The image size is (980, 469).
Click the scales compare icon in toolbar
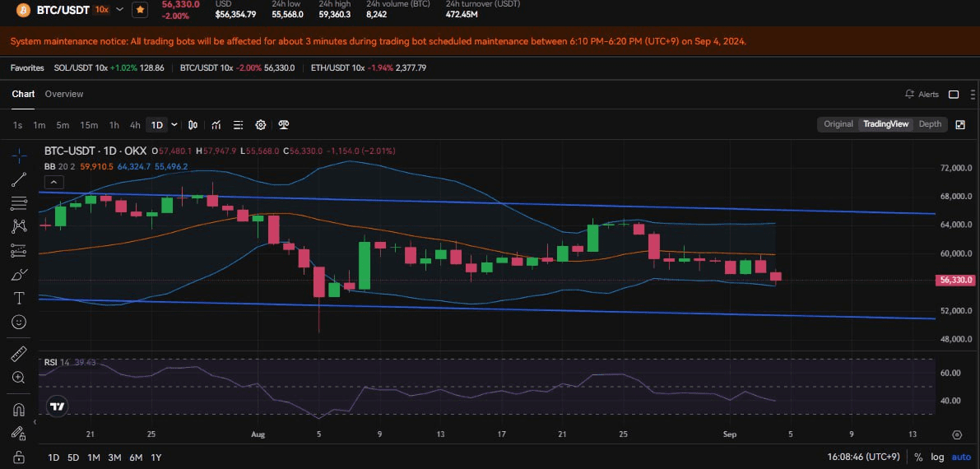tap(283, 125)
